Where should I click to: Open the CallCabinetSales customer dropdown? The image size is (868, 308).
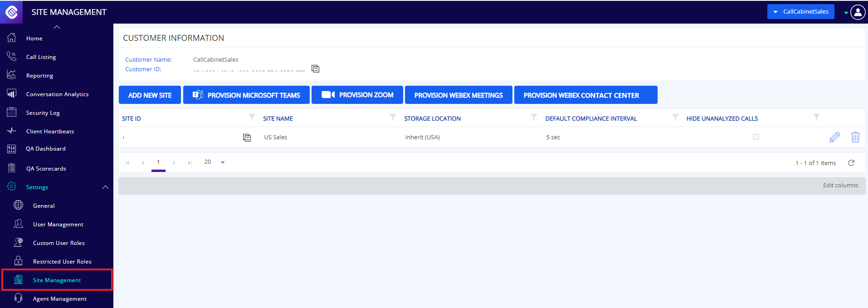(800, 12)
